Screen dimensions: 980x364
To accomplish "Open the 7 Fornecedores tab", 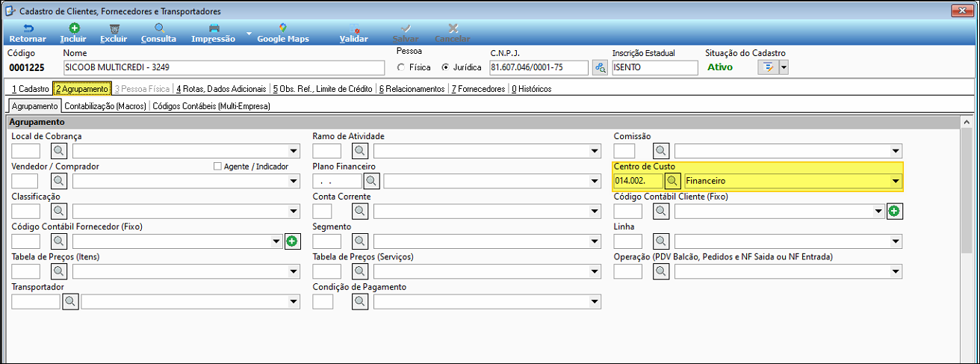I will (x=478, y=88).
